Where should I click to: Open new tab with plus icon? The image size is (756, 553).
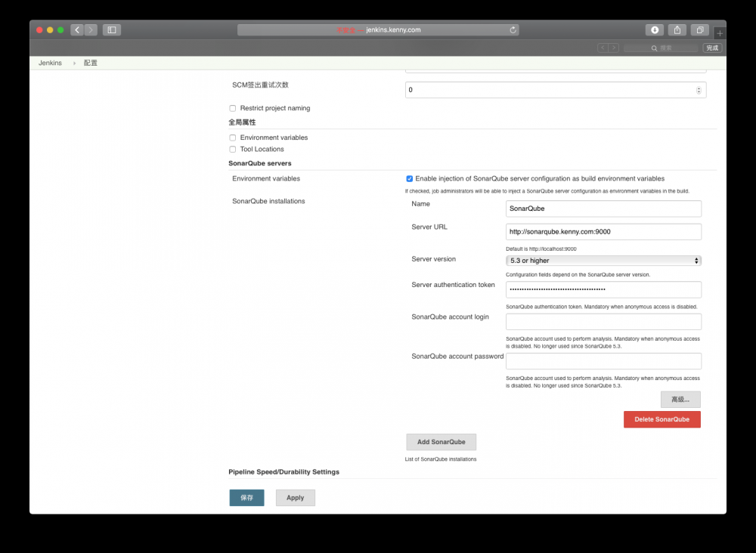tap(720, 33)
